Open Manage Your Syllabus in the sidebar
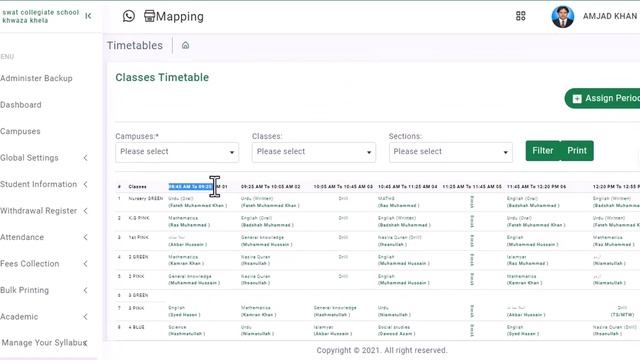Screen dimensions: 640x360 click(44, 343)
